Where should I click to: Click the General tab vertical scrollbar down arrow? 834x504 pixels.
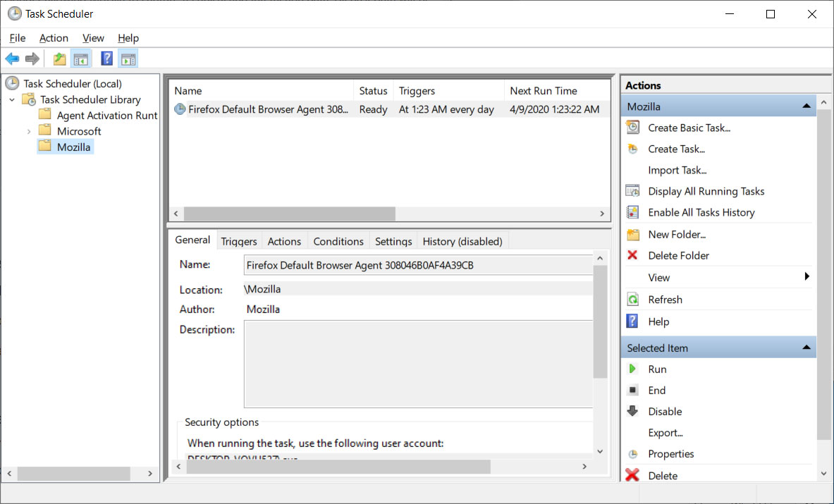[600, 451]
